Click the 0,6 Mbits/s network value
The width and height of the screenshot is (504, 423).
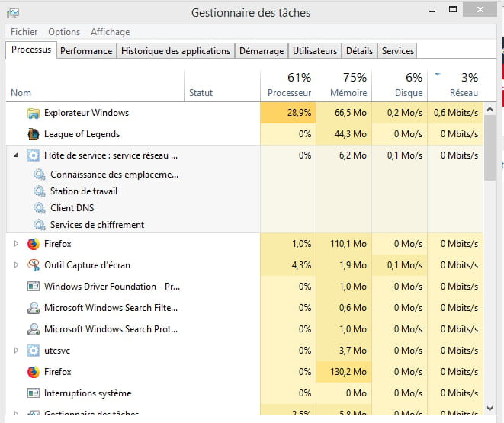click(x=456, y=113)
